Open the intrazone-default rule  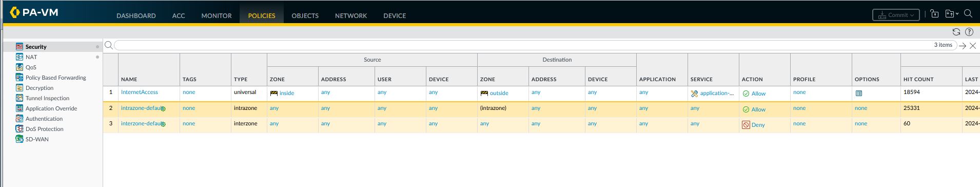142,108
